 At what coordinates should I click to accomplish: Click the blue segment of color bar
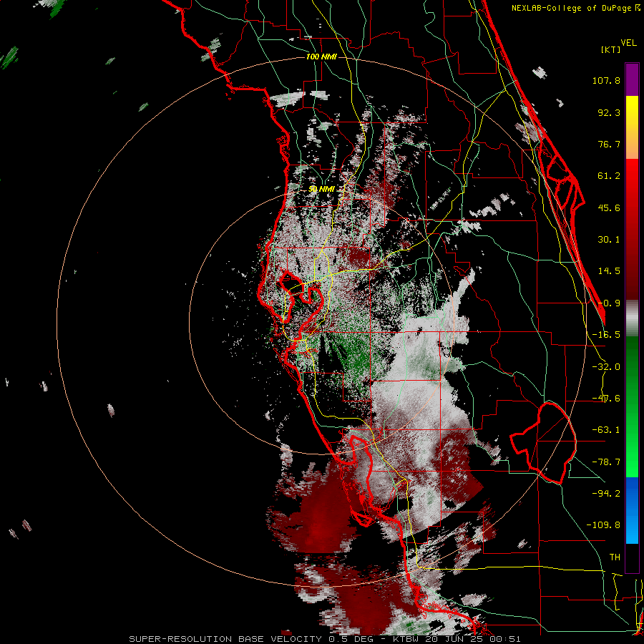coord(632,510)
